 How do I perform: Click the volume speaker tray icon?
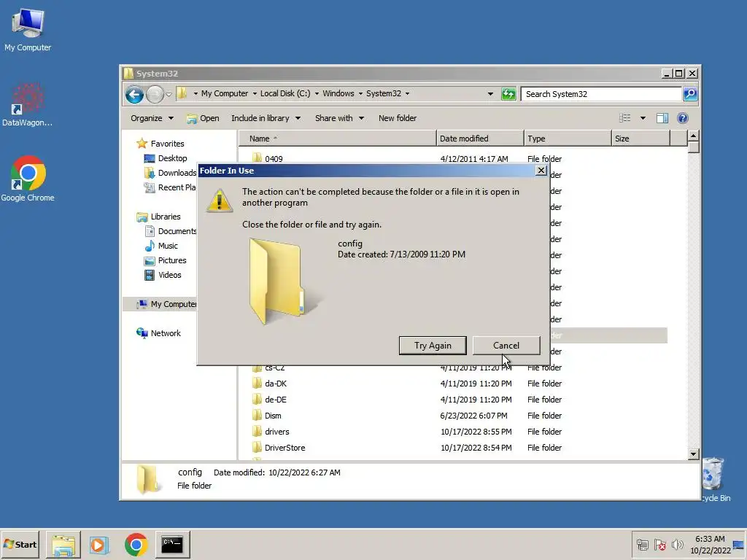tap(677, 544)
